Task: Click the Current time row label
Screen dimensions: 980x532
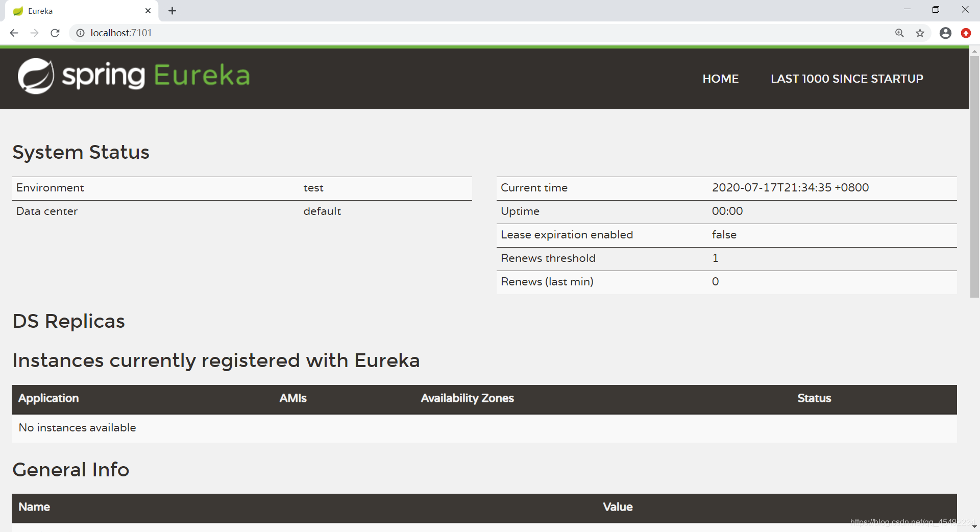Action: tap(534, 188)
